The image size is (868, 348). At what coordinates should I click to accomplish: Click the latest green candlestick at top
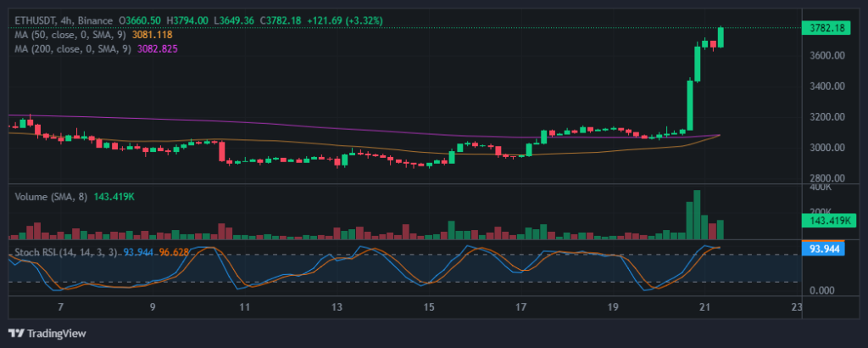pos(721,37)
